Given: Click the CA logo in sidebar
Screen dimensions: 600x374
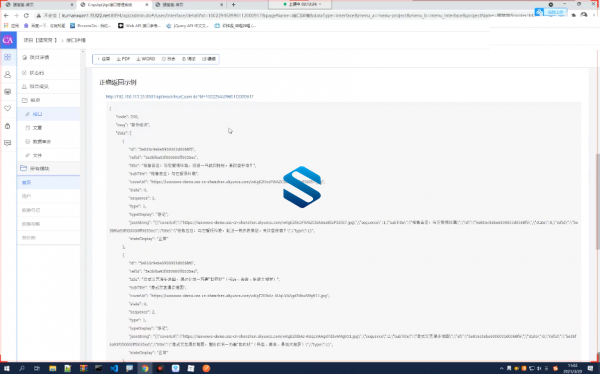Looking at the screenshot, I should point(8,40).
